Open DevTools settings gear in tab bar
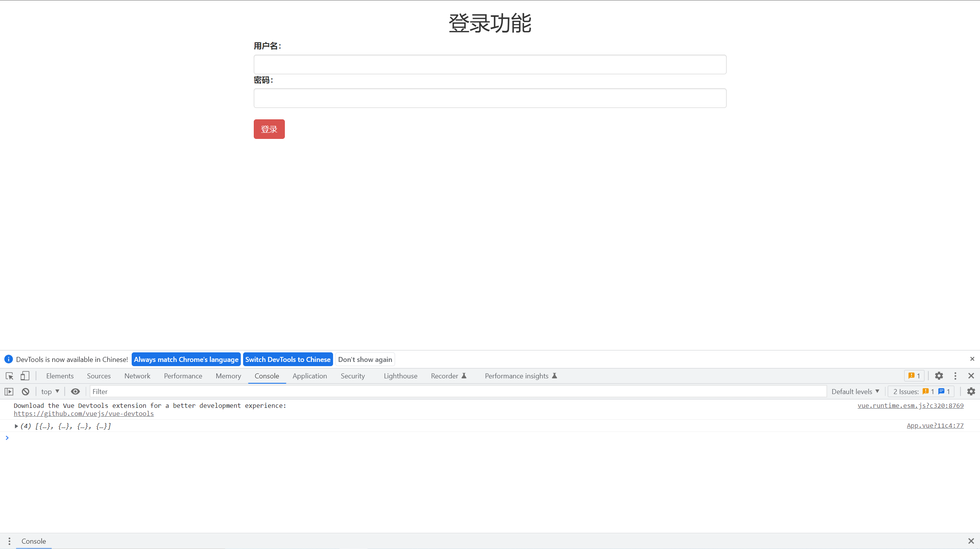This screenshot has width=980, height=549. point(939,376)
